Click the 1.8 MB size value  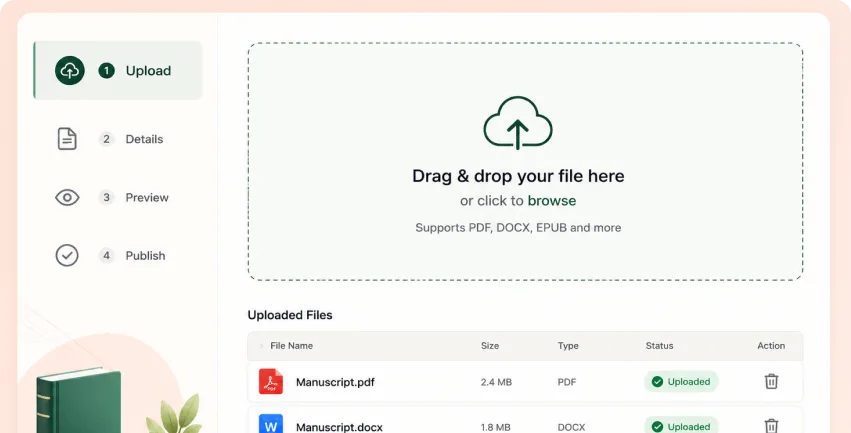[x=496, y=427]
